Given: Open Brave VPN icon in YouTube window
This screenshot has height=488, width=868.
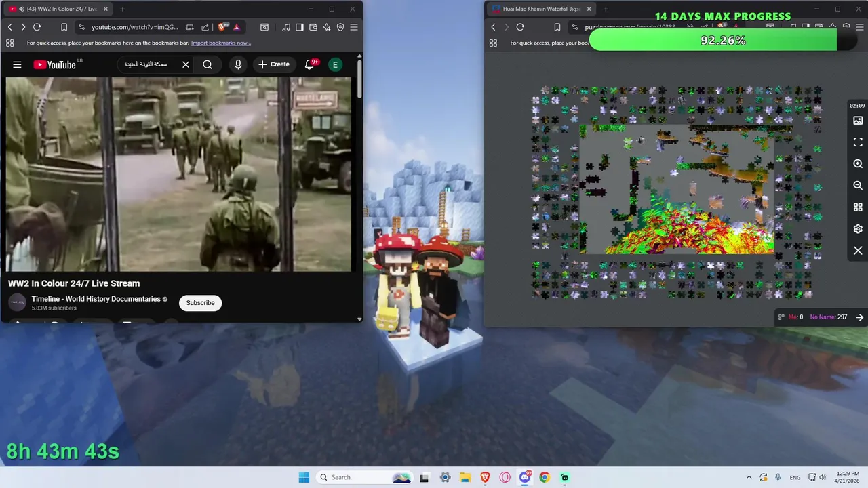Looking at the screenshot, I should pyautogui.click(x=340, y=27).
